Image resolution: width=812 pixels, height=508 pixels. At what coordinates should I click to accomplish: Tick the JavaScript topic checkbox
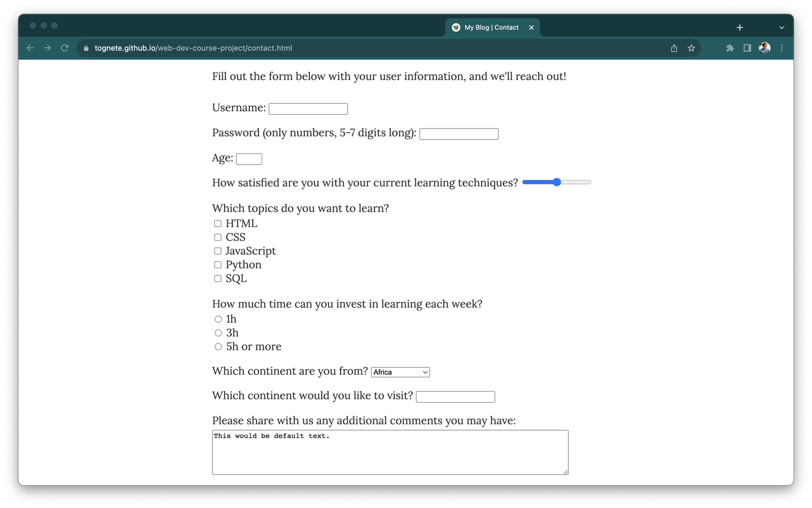click(x=218, y=251)
